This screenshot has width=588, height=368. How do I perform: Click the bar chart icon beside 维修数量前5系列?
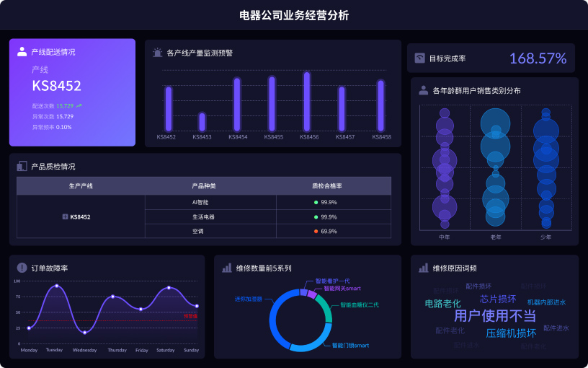pyautogui.click(x=227, y=268)
